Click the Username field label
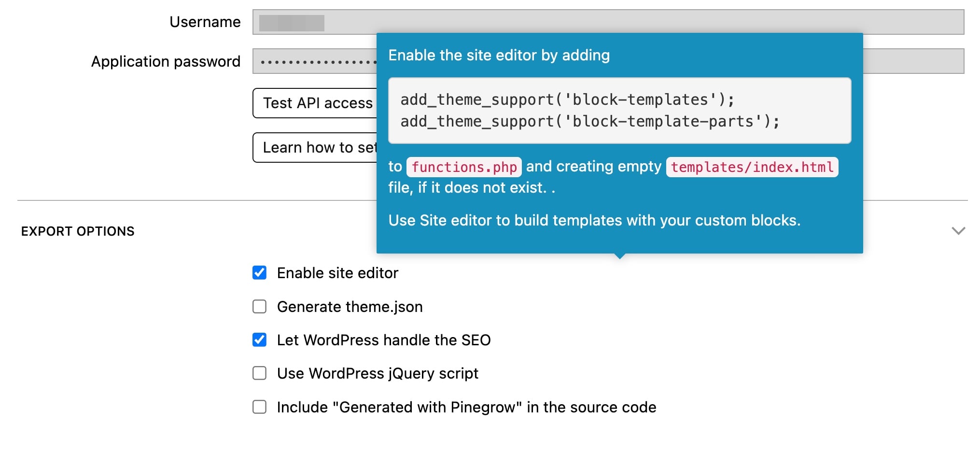 [x=205, y=22]
